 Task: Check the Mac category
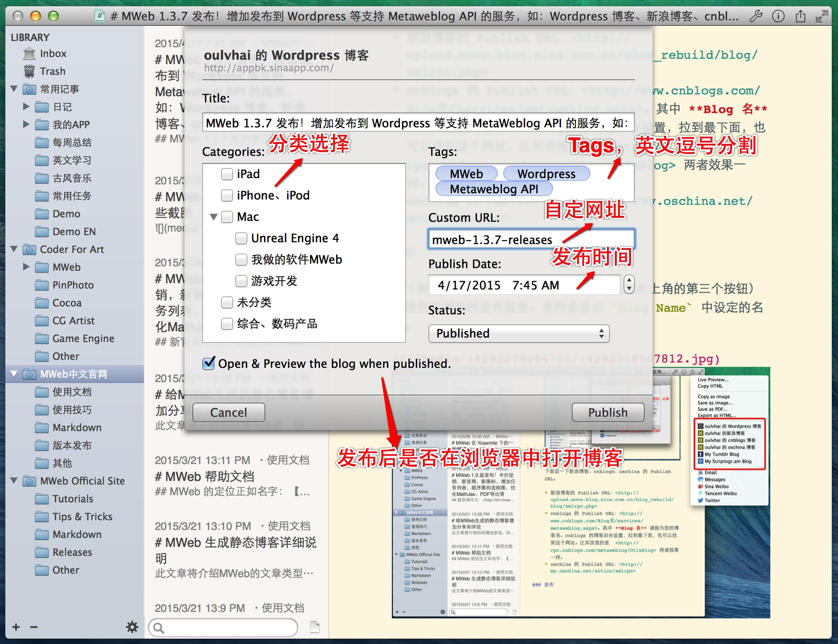point(227,217)
